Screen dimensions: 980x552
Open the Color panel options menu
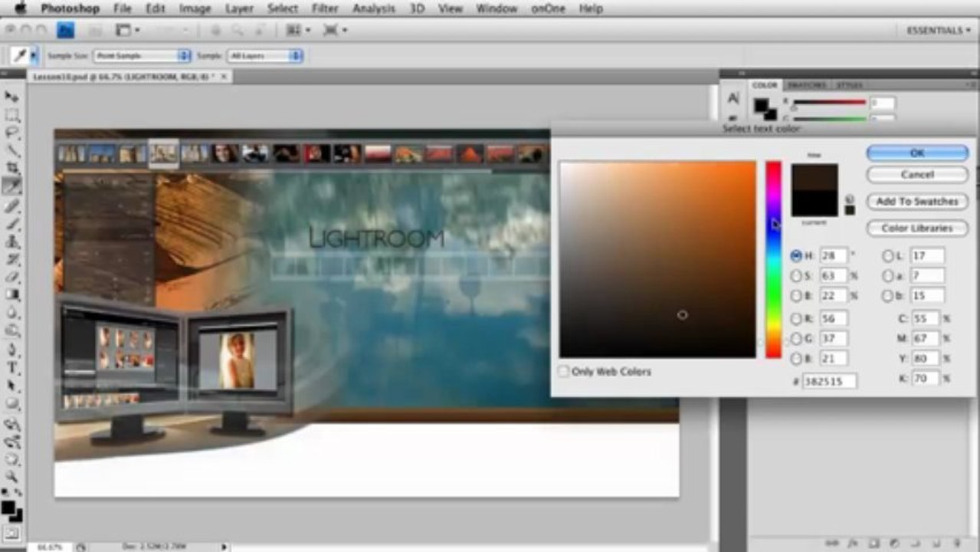pos(972,84)
